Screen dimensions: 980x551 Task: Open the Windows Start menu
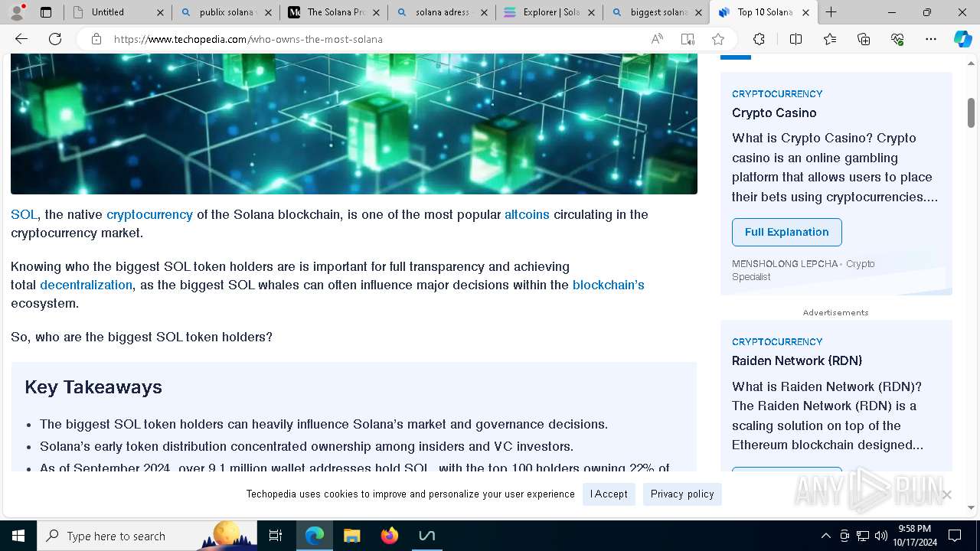click(18, 536)
